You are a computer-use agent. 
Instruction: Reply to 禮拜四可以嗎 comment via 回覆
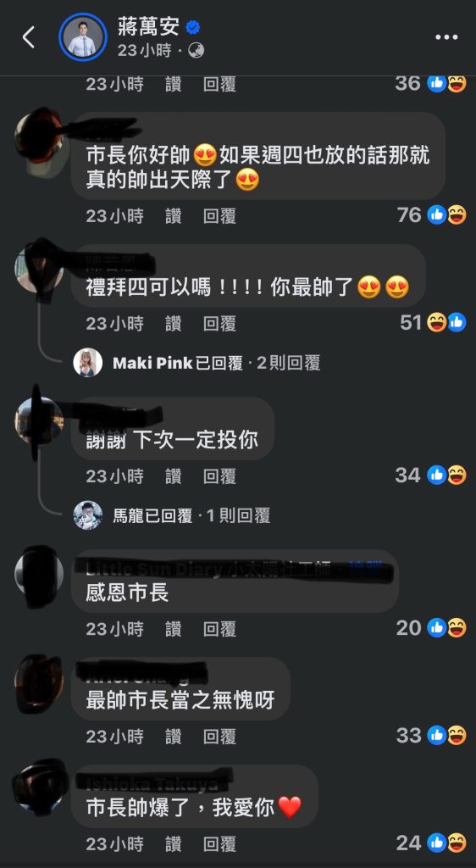(x=219, y=323)
